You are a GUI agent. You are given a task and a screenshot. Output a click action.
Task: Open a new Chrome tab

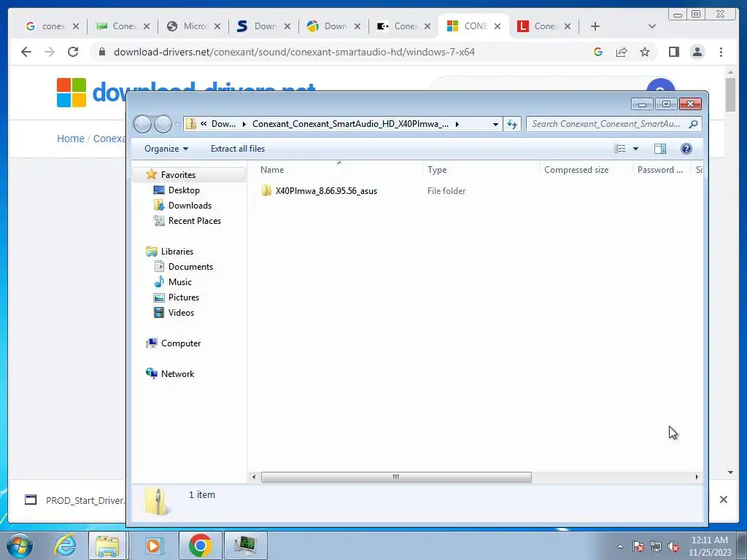595,26
